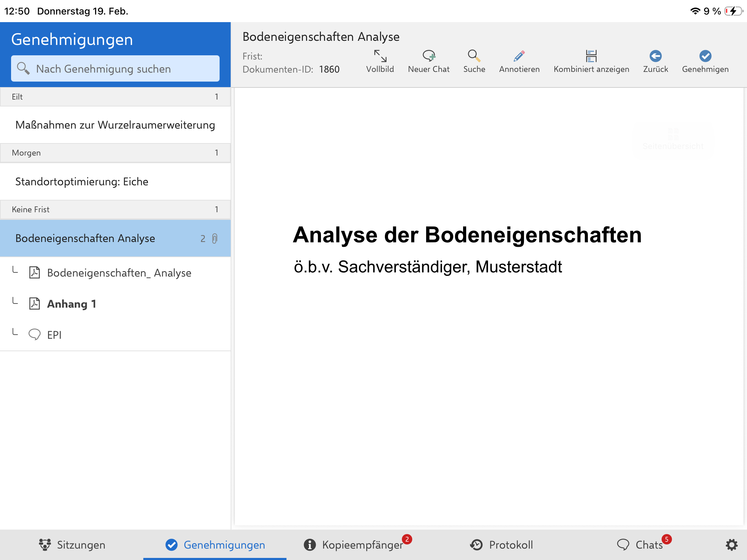Open Maßnahmen zur Wurzelraumerweiterung approval
Viewport: 747px width, 560px height.
(115, 125)
